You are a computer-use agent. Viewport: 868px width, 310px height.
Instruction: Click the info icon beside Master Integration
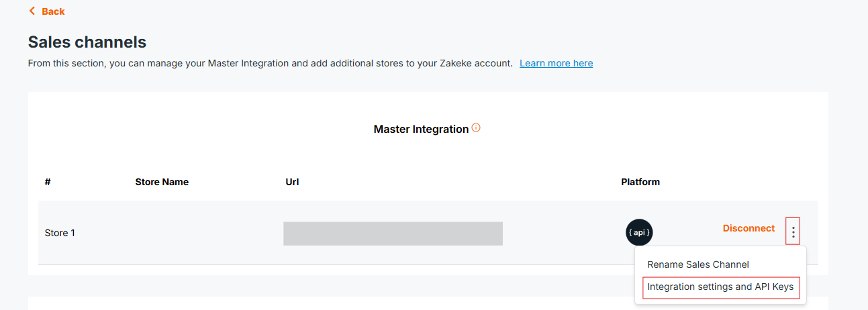476,127
